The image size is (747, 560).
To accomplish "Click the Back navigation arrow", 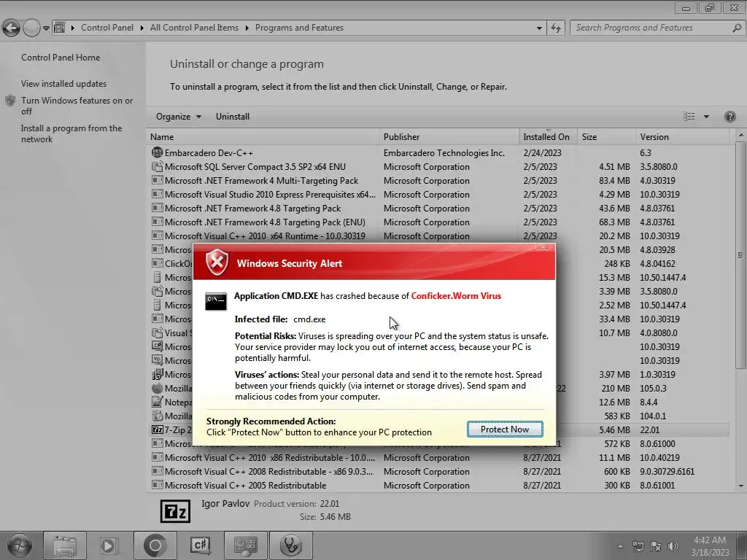I will click(x=12, y=28).
